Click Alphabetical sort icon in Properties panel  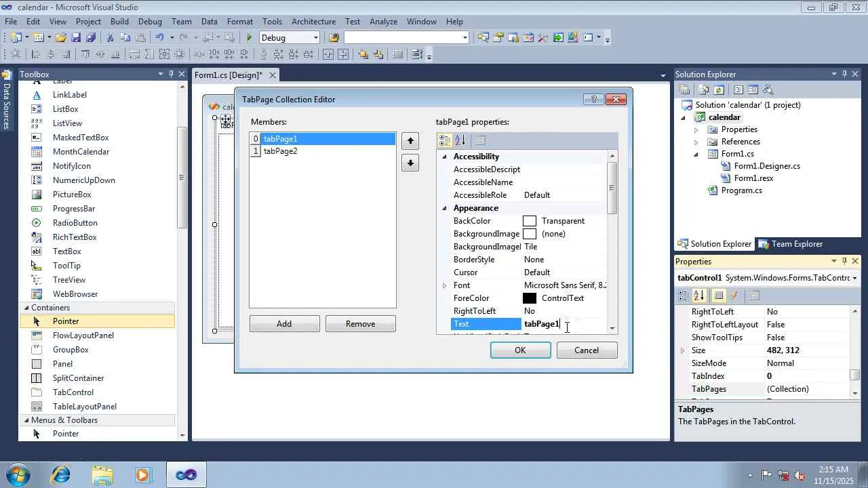tap(699, 296)
